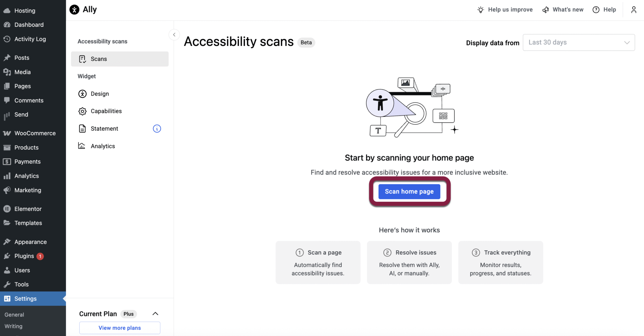This screenshot has width=644, height=336.
Task: Click the Plugins notification badge
Action: (x=40, y=256)
